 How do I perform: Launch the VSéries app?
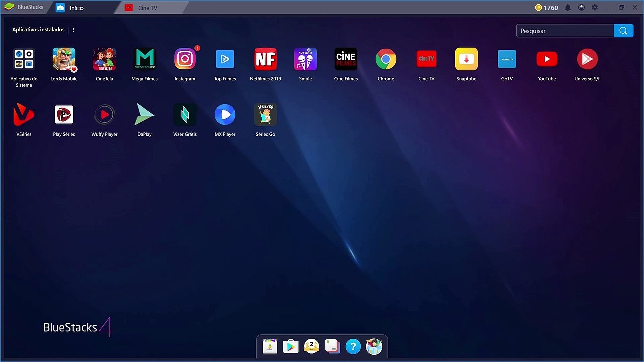[24, 115]
